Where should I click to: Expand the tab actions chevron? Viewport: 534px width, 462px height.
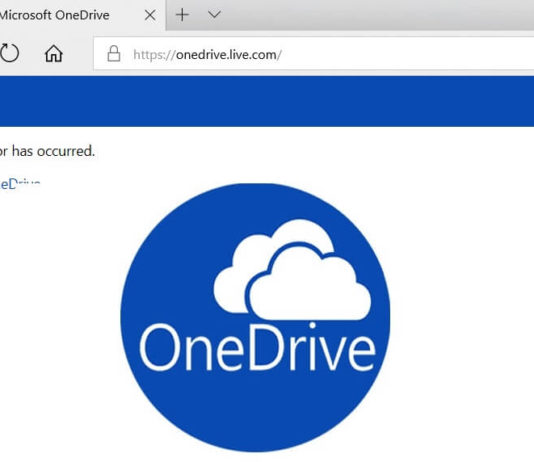[x=214, y=14]
